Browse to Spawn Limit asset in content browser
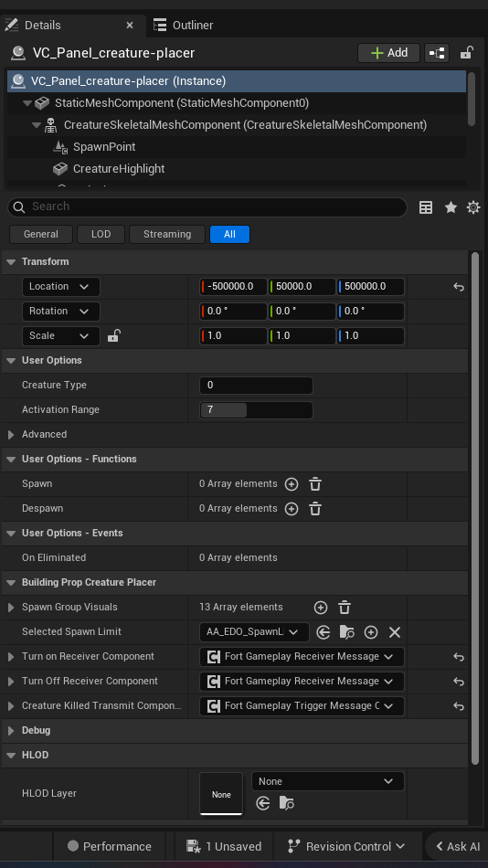488x868 pixels. click(x=347, y=632)
